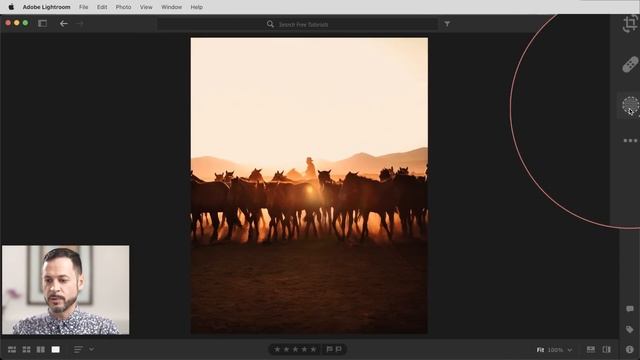Open the Photo menu
The image size is (640, 360).
coord(123,7)
